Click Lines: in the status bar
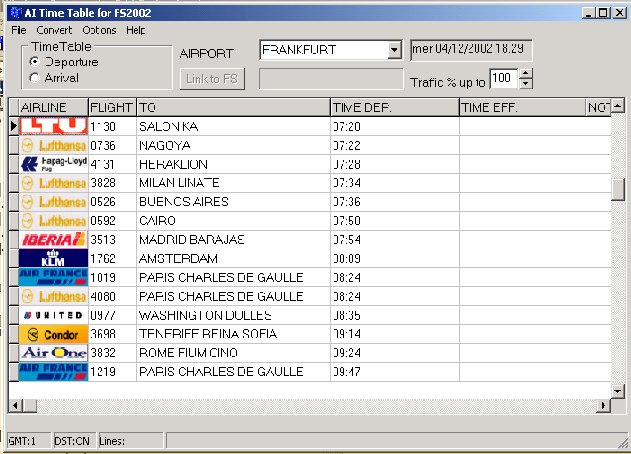The image size is (631, 454). [131, 441]
